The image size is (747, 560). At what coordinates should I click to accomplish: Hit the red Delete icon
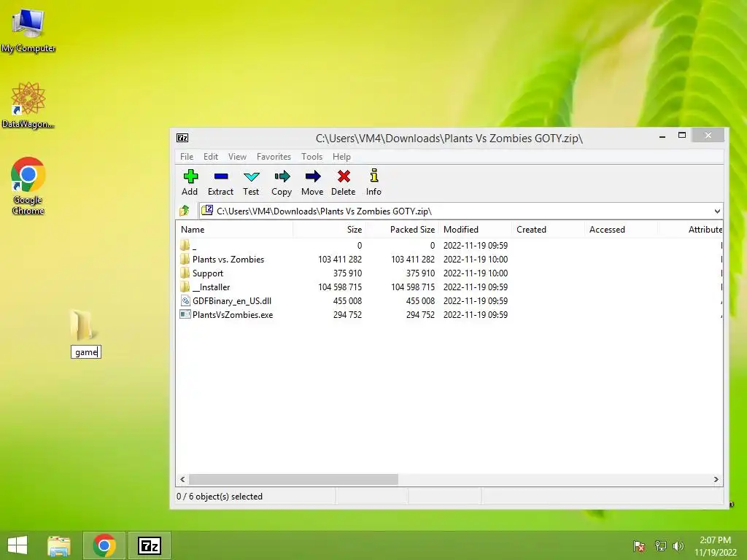(344, 182)
